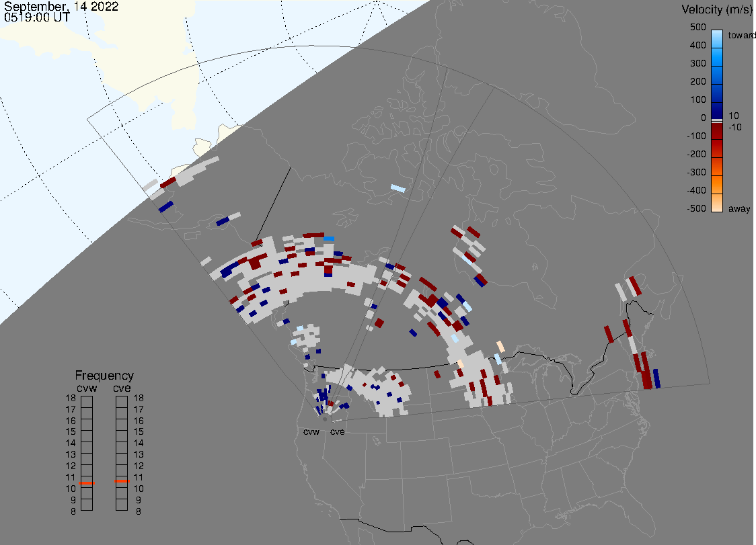Screen dimensions: 756x545
Task: Click the date text 'September, 14 2022'
Action: [61, 6]
